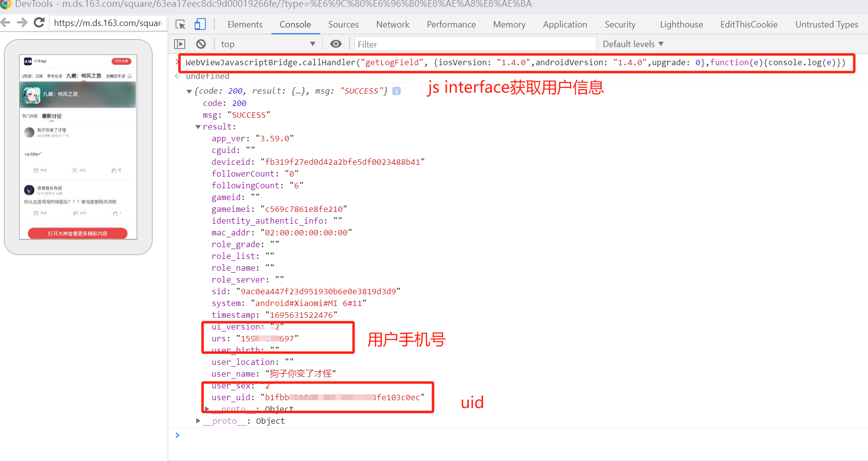Open the EditThisCookie tab
This screenshot has width=868, height=461.
pos(749,25)
